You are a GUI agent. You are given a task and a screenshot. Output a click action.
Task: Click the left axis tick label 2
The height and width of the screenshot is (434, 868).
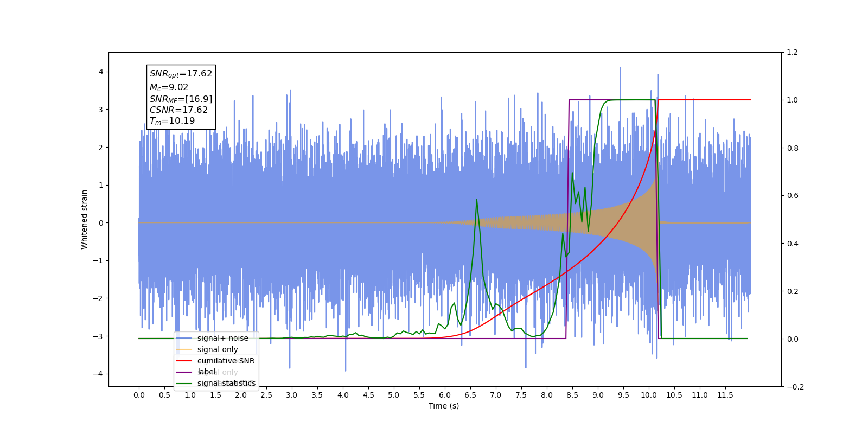click(100, 148)
